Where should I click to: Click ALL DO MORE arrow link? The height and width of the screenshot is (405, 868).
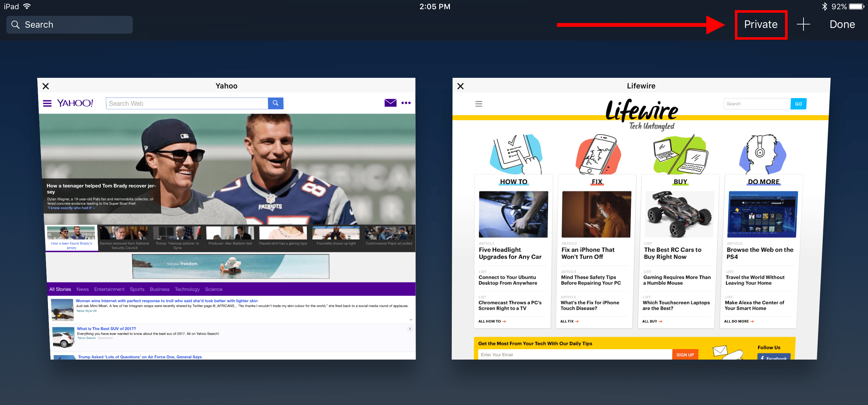pyautogui.click(x=739, y=321)
